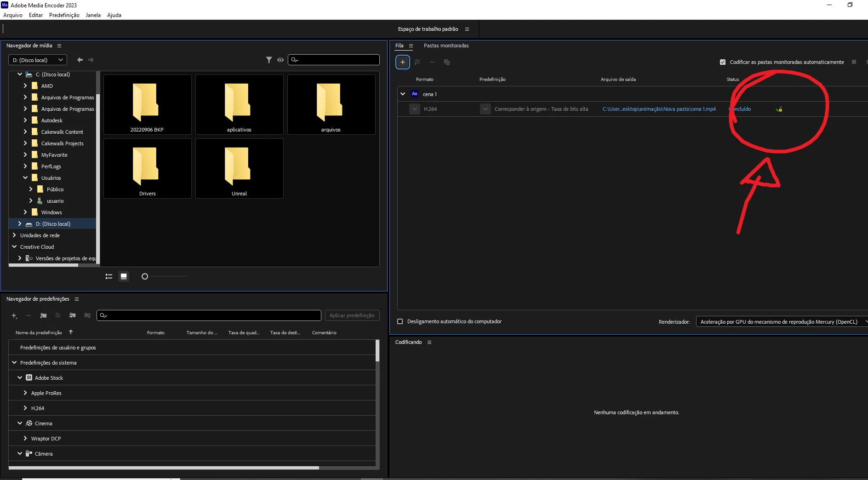Screen dimensions: 868x480
Task: Switch to list view in media browser
Action: click(x=109, y=276)
